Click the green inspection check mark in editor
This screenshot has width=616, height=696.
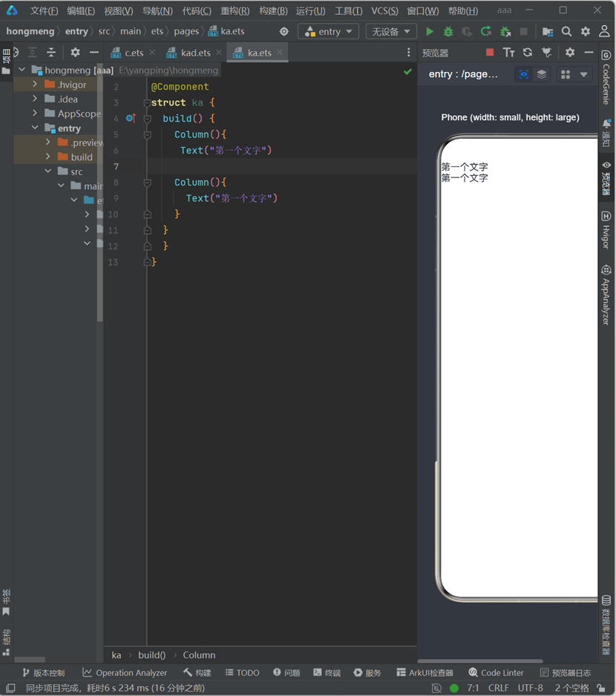[x=407, y=72]
